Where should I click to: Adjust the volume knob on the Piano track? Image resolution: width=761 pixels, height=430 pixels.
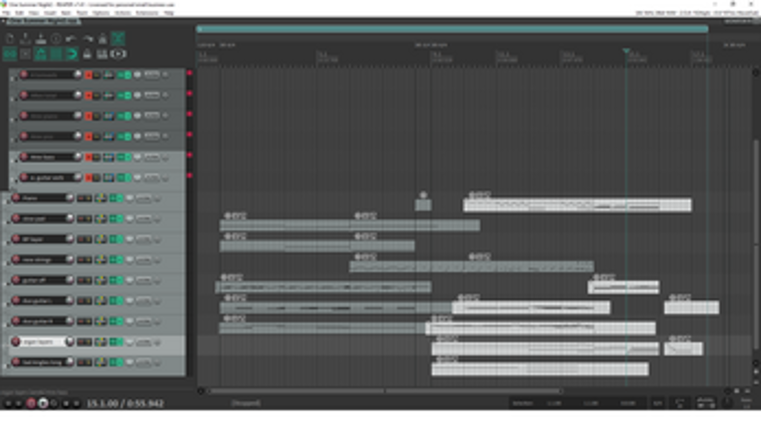coord(69,198)
